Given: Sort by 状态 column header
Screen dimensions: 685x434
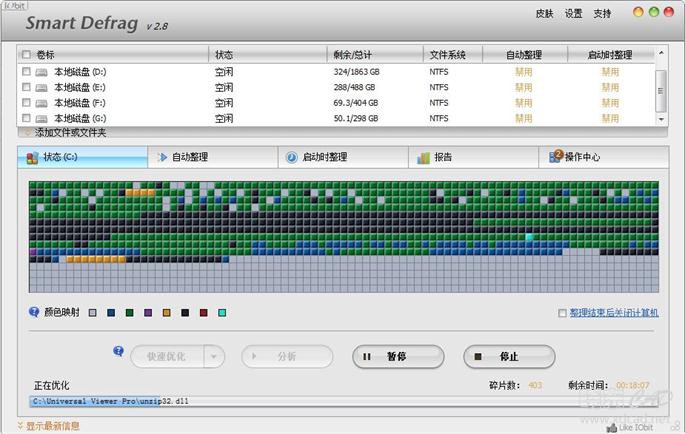Looking at the screenshot, I should pyautogui.click(x=268, y=55).
